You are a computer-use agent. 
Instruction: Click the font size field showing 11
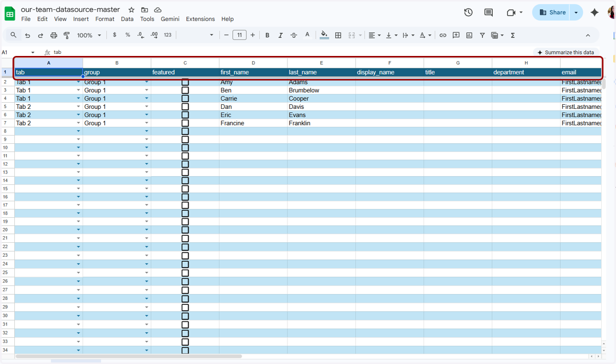239,35
